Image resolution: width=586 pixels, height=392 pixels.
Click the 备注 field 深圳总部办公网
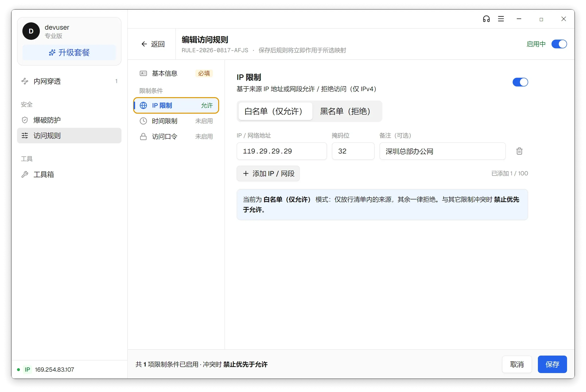442,151
